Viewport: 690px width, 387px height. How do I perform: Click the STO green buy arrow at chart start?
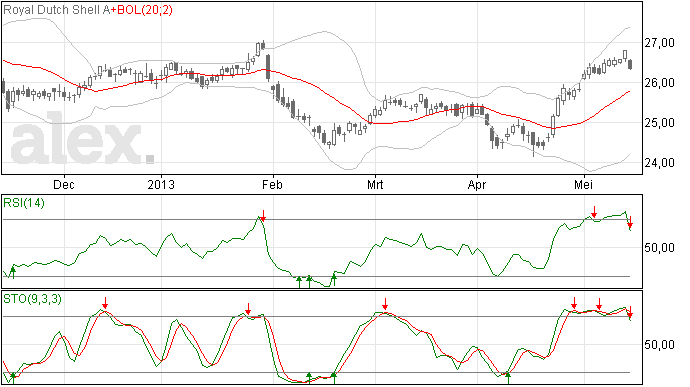(x=13, y=378)
